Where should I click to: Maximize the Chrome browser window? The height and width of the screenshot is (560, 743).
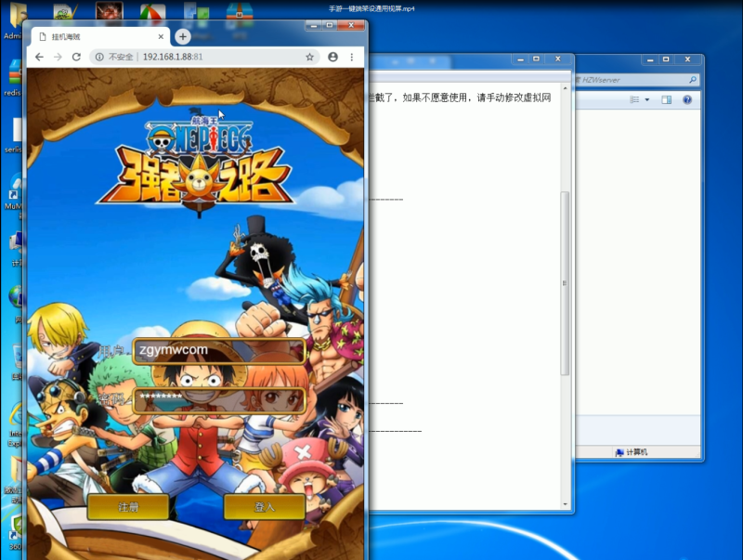330,25
